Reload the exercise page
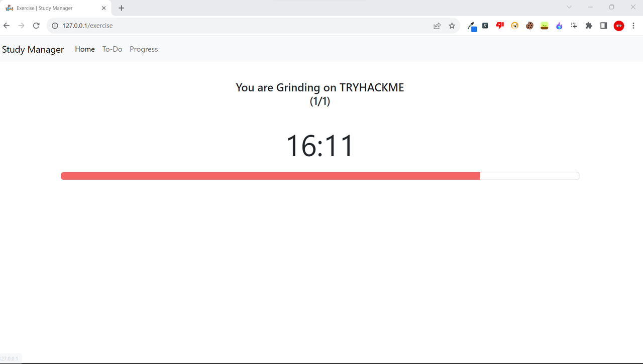Screen dimensions: 643x364 (36, 26)
